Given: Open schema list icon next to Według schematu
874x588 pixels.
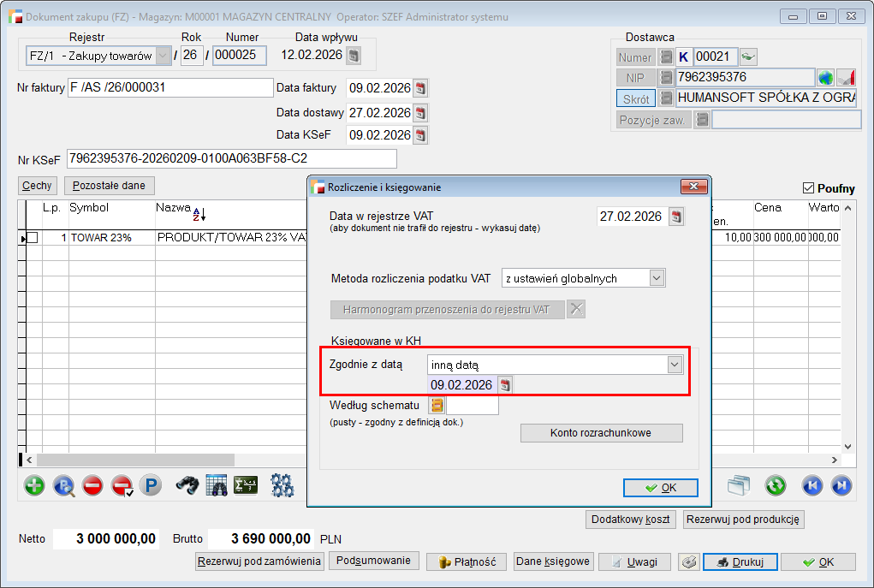Looking at the screenshot, I should pos(437,406).
